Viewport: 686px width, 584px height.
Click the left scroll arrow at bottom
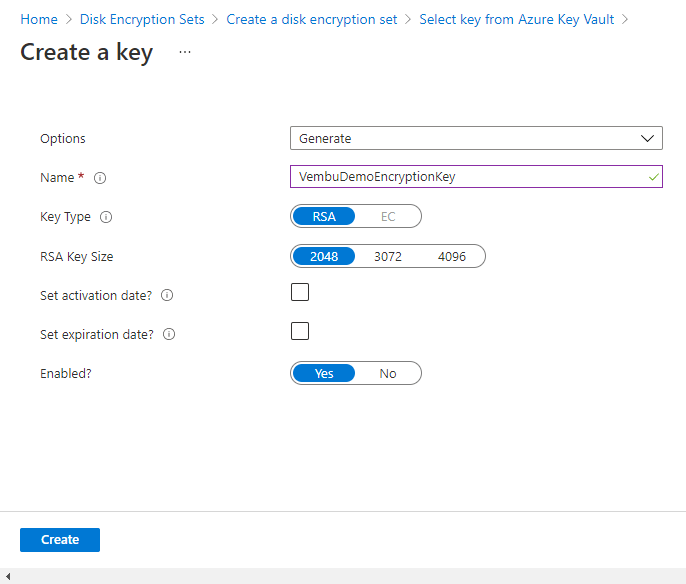pos(7,577)
